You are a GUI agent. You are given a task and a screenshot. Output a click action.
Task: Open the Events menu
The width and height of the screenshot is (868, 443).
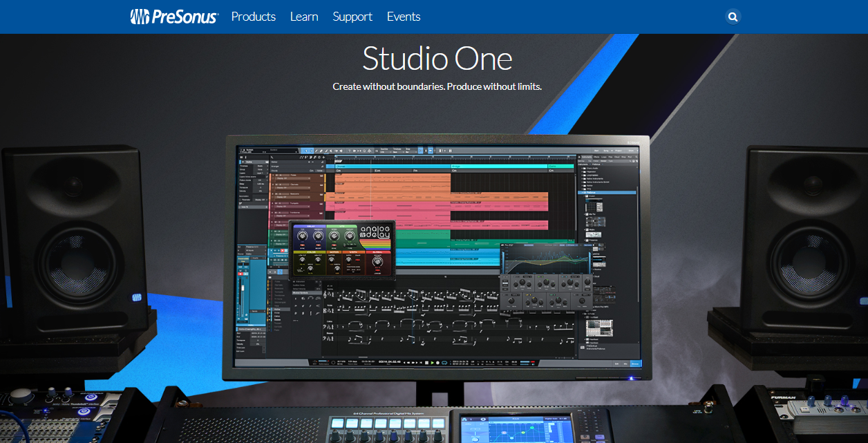404,17
